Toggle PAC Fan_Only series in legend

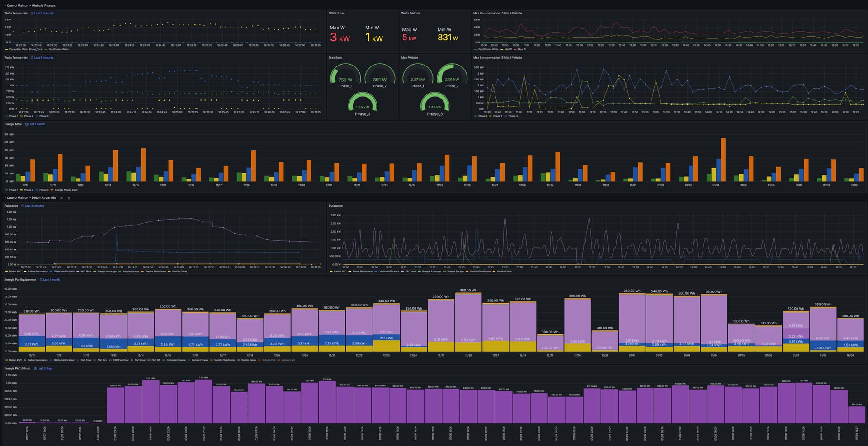[x=121, y=360]
